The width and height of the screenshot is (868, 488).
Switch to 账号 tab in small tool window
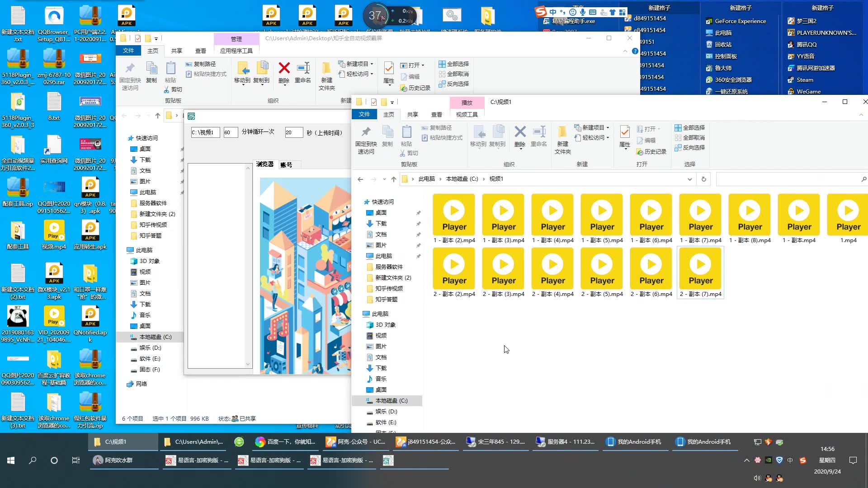pos(286,164)
